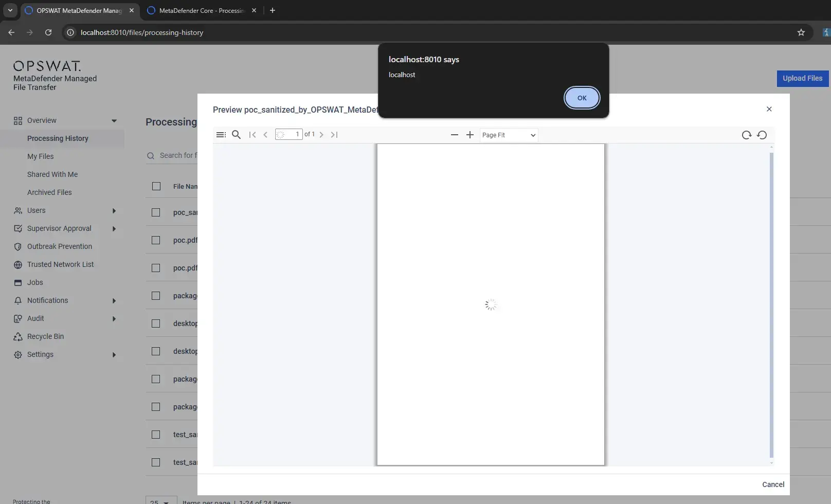831x504 pixels.
Task: Check the second desktop row checkbox
Action: (156, 351)
